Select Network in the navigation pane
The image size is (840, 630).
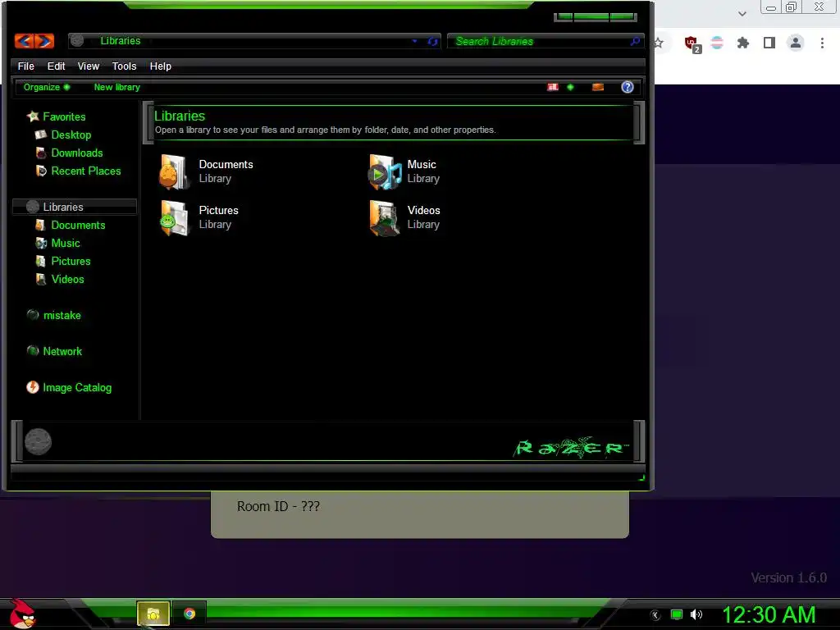coord(55,351)
